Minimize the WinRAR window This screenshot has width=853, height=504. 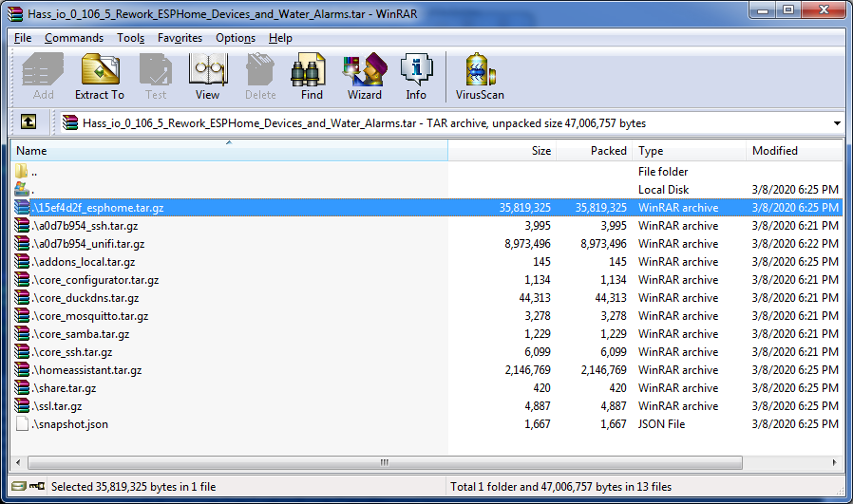pyautogui.click(x=763, y=10)
